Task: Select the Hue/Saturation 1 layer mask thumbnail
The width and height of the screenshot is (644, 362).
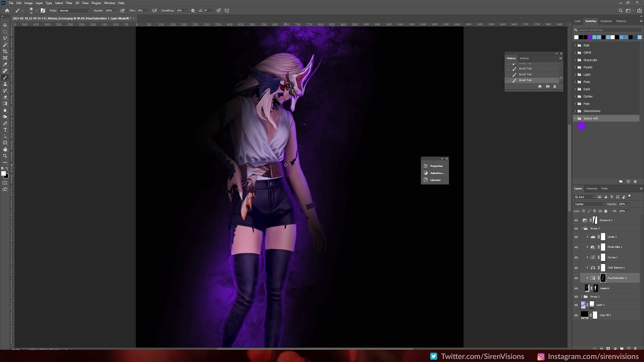Action: (603, 278)
